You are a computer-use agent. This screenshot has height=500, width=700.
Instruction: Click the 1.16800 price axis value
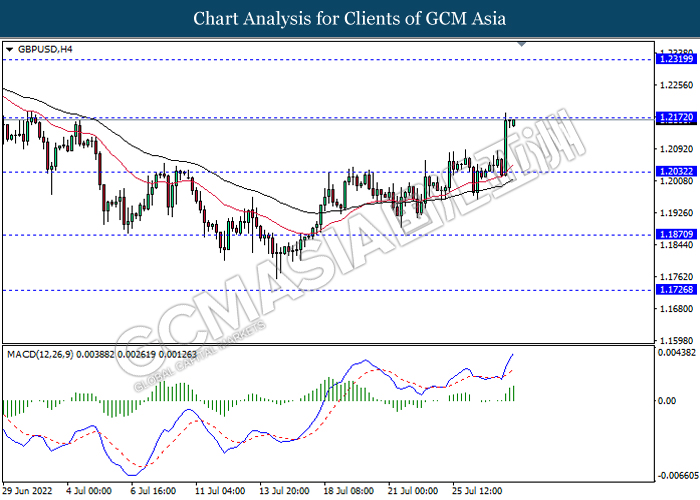click(x=676, y=308)
